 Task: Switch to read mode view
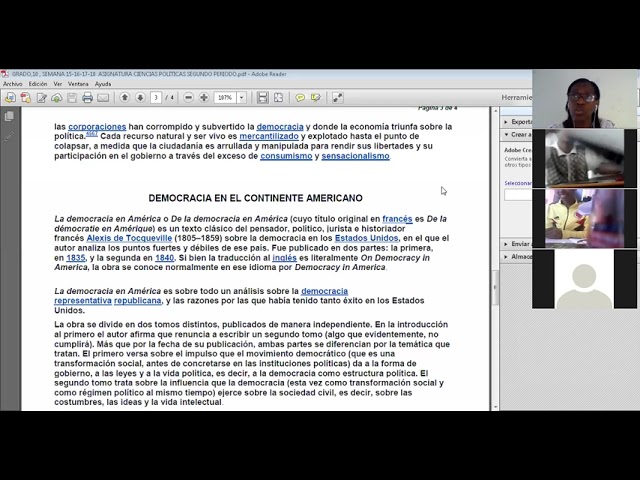click(338, 98)
